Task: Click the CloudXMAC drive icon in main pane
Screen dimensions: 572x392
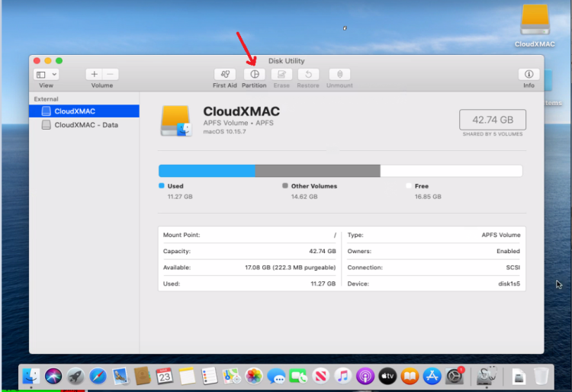Action: tap(176, 120)
